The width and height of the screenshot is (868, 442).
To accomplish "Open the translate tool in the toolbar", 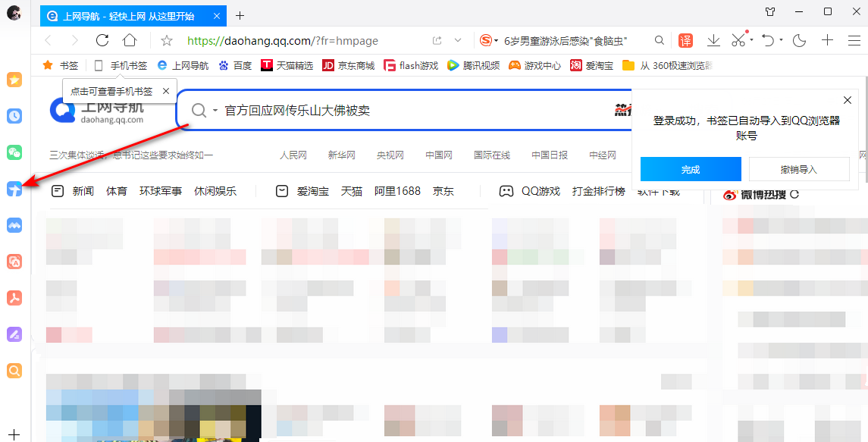I will (685, 40).
